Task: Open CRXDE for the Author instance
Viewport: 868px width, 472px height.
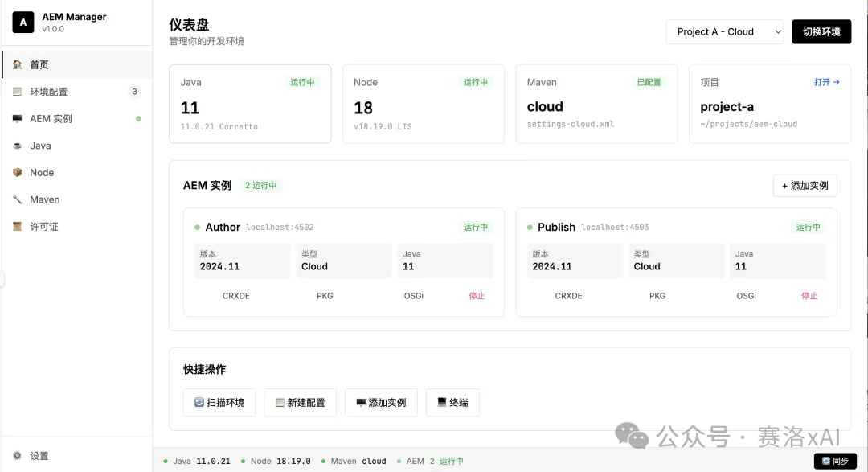Action: pyautogui.click(x=236, y=296)
